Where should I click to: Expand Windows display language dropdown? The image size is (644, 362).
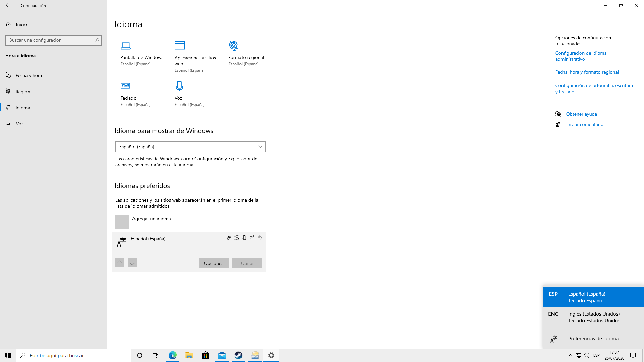pos(190,147)
